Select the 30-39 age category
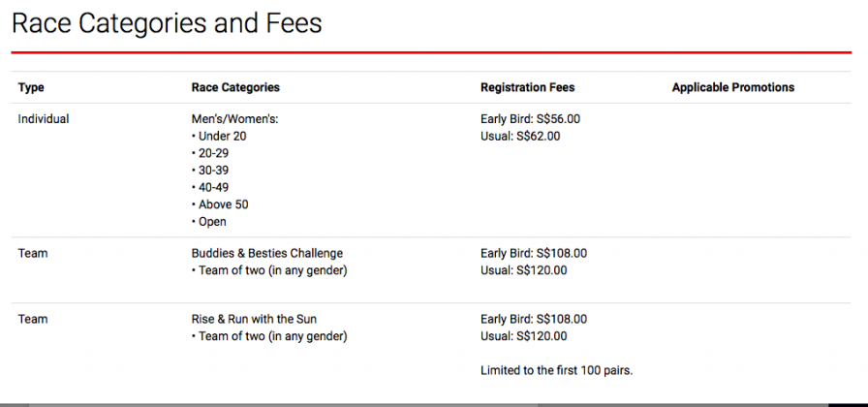The width and height of the screenshot is (868, 407). (210, 171)
